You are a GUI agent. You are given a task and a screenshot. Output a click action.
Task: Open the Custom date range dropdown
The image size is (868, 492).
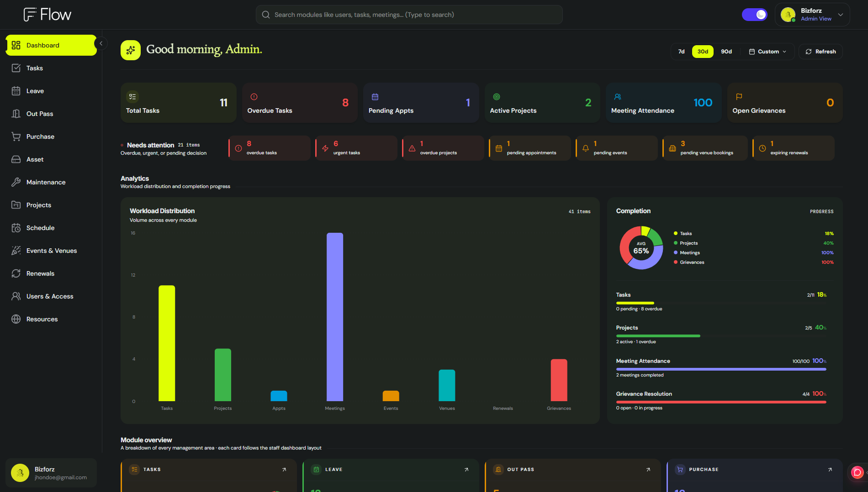pyautogui.click(x=767, y=52)
